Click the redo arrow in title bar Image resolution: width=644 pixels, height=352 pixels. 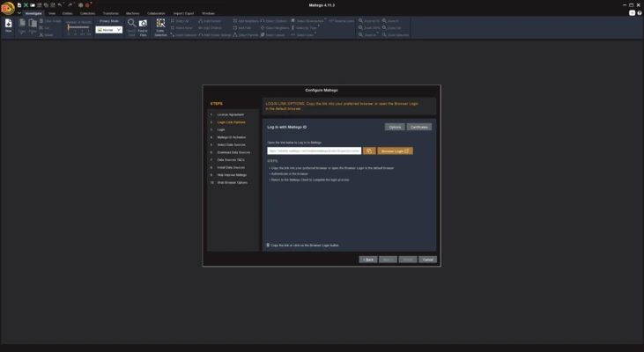pos(70,5)
